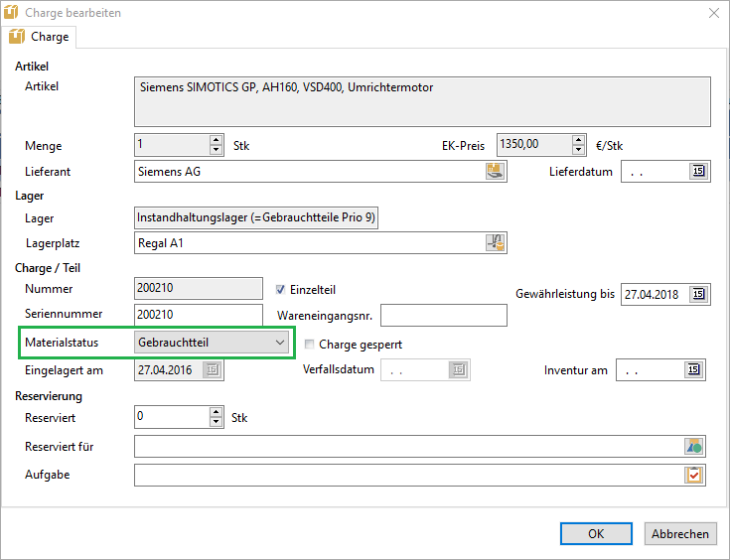Screen dimensions: 730x560
Task: Increase EK-Preis with up arrow
Action: click(x=578, y=140)
